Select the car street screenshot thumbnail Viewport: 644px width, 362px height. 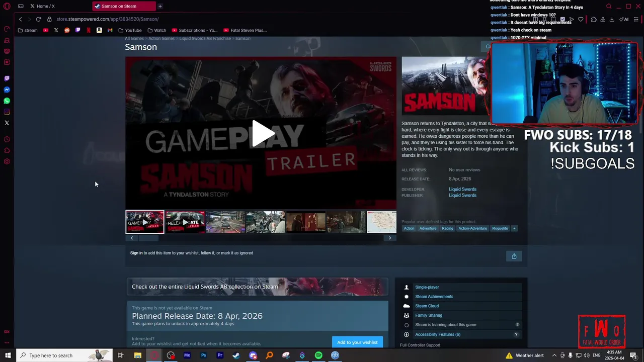pos(225,222)
